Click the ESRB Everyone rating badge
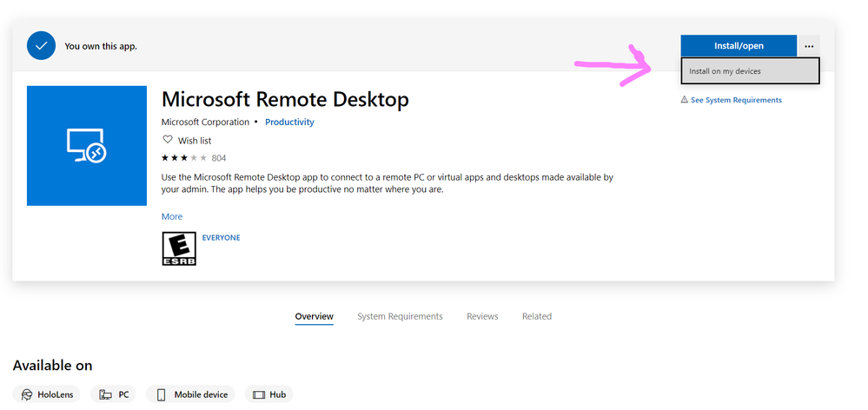The width and height of the screenshot is (868, 410). [179, 248]
